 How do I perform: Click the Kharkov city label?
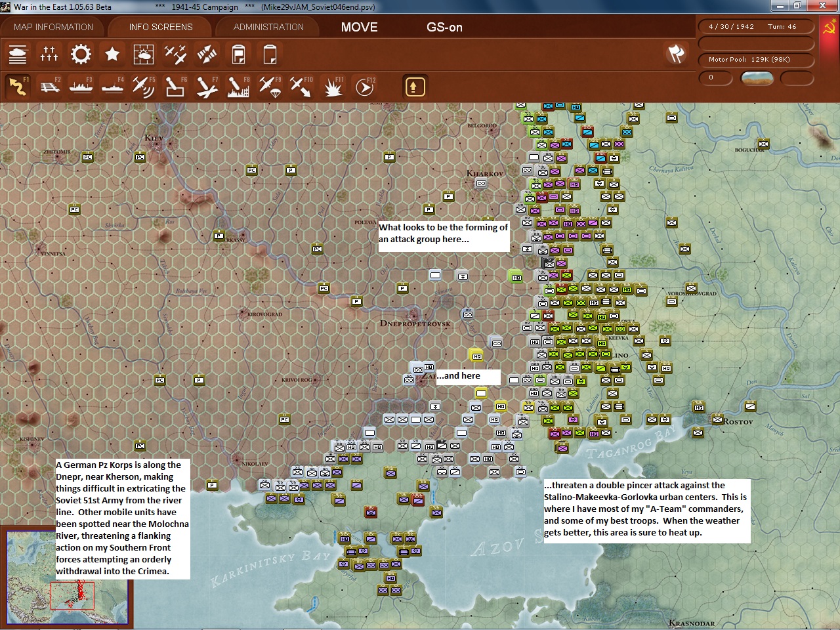tap(485, 173)
